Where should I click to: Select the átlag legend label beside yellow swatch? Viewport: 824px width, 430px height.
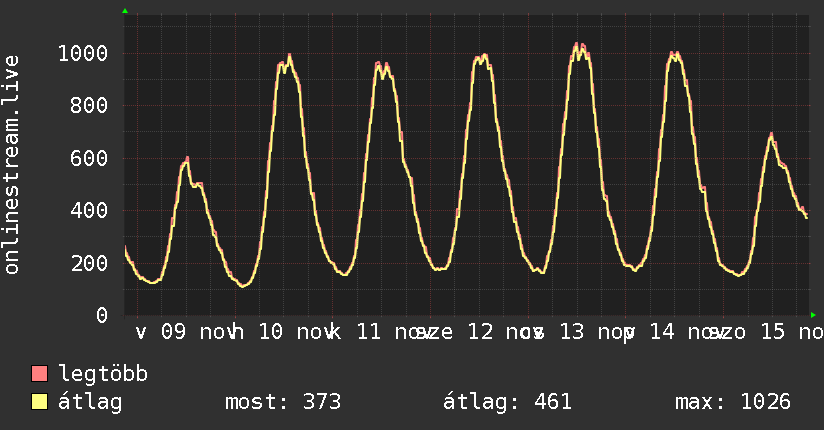tap(90, 402)
